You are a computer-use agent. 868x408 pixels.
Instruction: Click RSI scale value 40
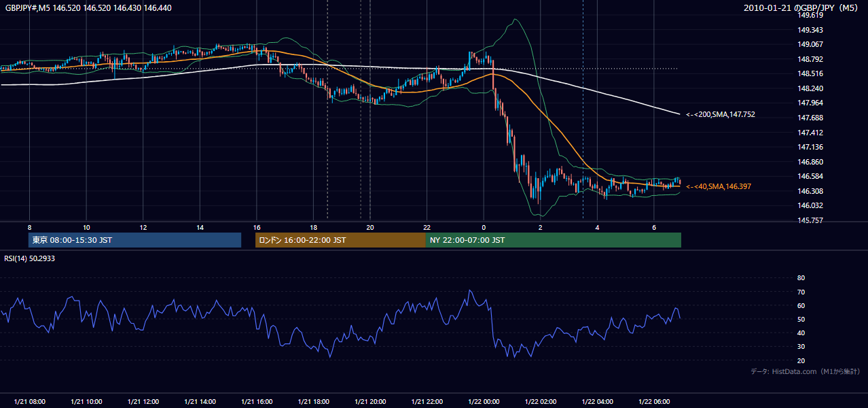[x=801, y=333]
